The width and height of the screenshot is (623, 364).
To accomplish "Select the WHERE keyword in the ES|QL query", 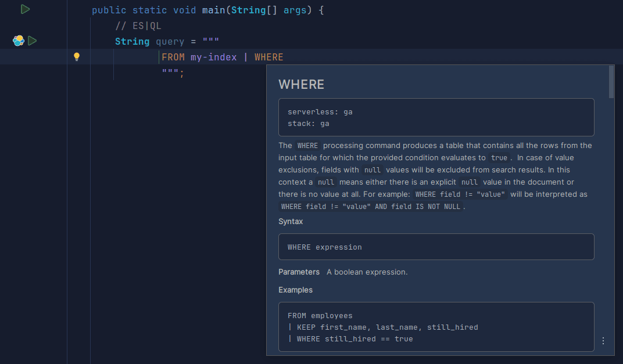I will coord(268,57).
